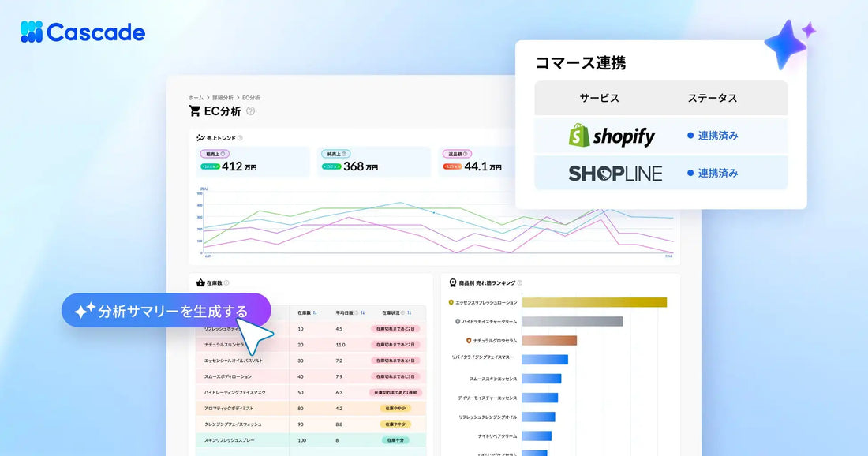Click the サービス column header
The image size is (868, 456).
coord(599,98)
